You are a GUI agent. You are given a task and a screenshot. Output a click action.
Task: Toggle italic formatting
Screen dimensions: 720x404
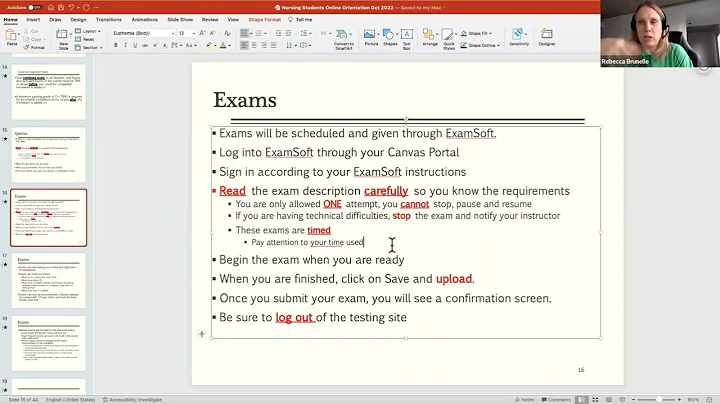tap(125, 45)
